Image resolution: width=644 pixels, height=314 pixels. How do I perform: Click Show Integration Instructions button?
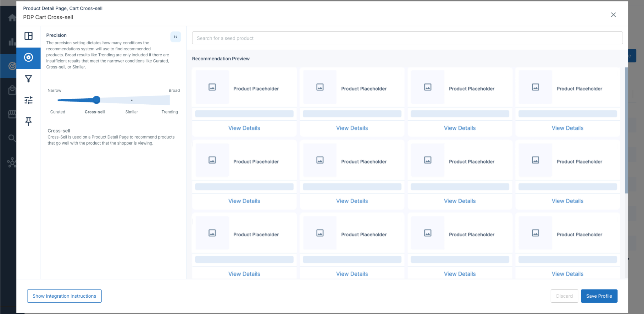[x=64, y=296]
